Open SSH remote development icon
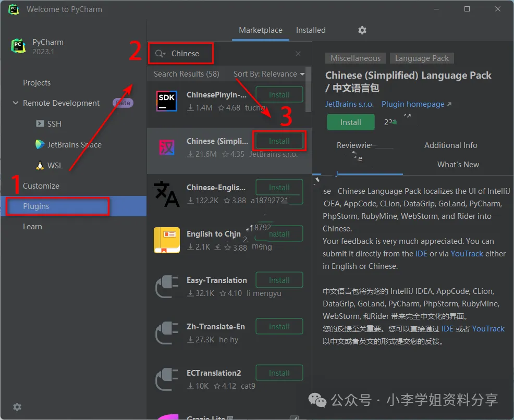This screenshot has height=420, width=514. point(40,123)
